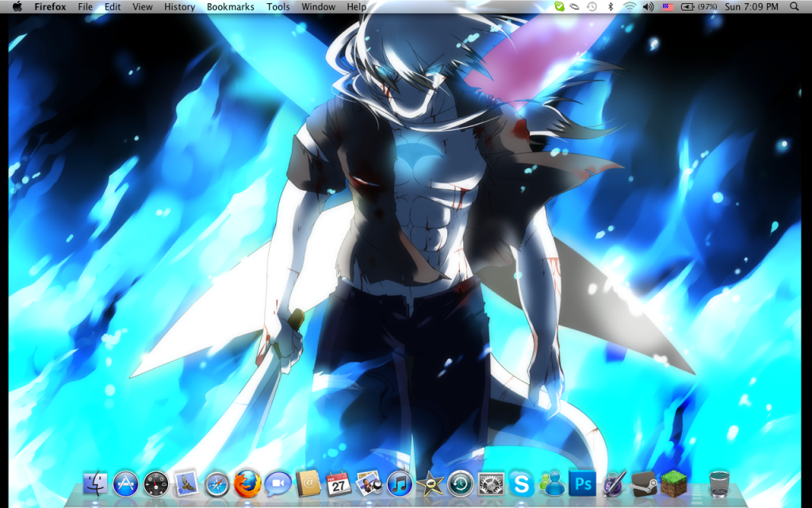Open the Firefox application menu
The height and width of the screenshot is (508, 812).
pos(50,6)
